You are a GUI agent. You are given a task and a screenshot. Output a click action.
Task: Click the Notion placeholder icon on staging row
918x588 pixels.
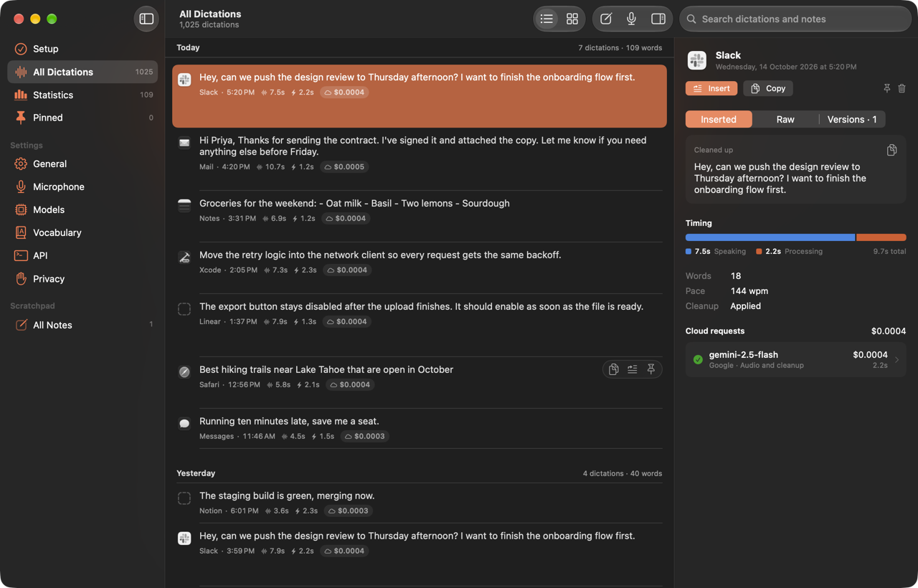184,498
